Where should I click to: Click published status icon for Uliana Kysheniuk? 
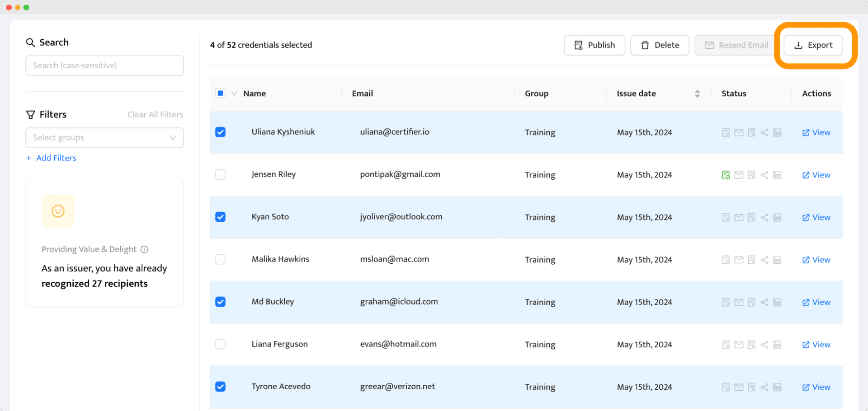click(726, 132)
